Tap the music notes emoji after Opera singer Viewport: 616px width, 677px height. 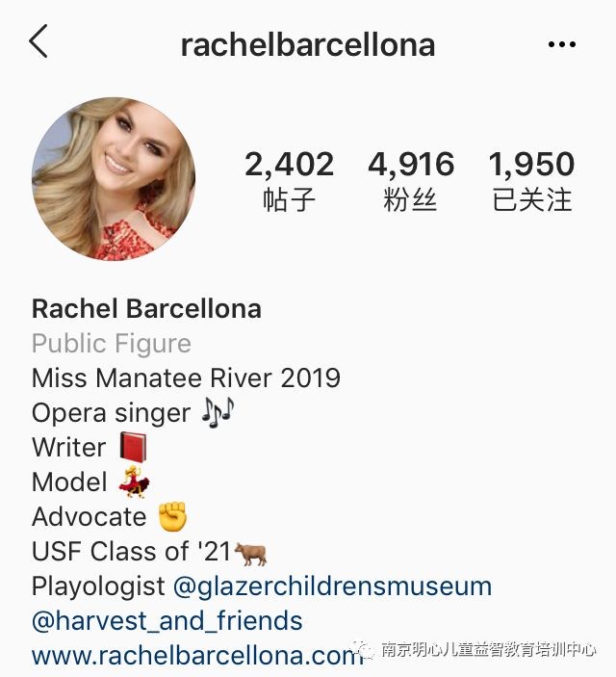pos(218,412)
